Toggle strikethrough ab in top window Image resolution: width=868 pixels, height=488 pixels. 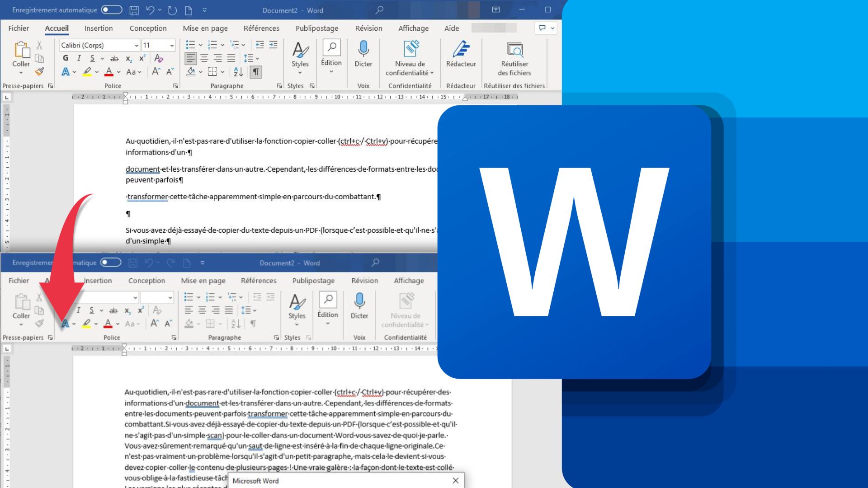click(114, 58)
